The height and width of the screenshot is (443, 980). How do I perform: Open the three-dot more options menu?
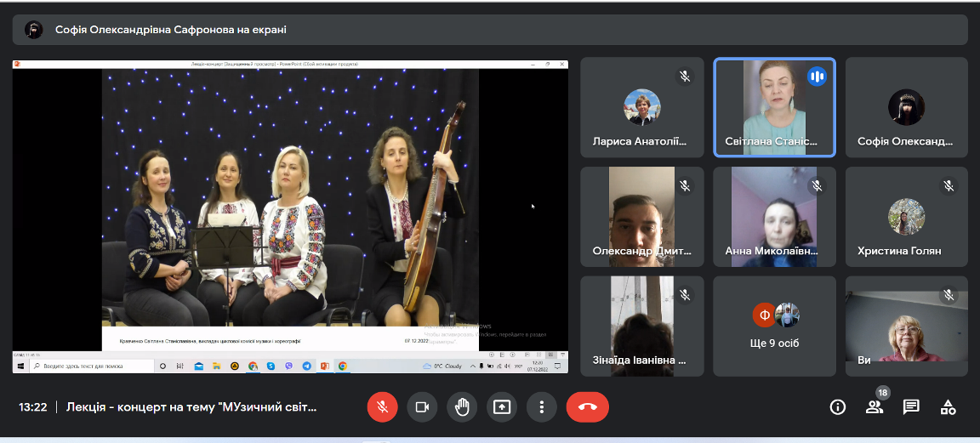[541, 406]
